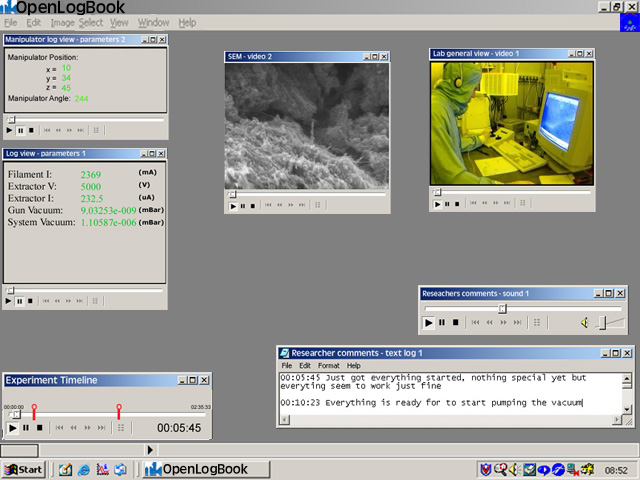Viewport: 640px width, 480px height.
Task: Click the second red marker on the timeline
Action: 119,410
